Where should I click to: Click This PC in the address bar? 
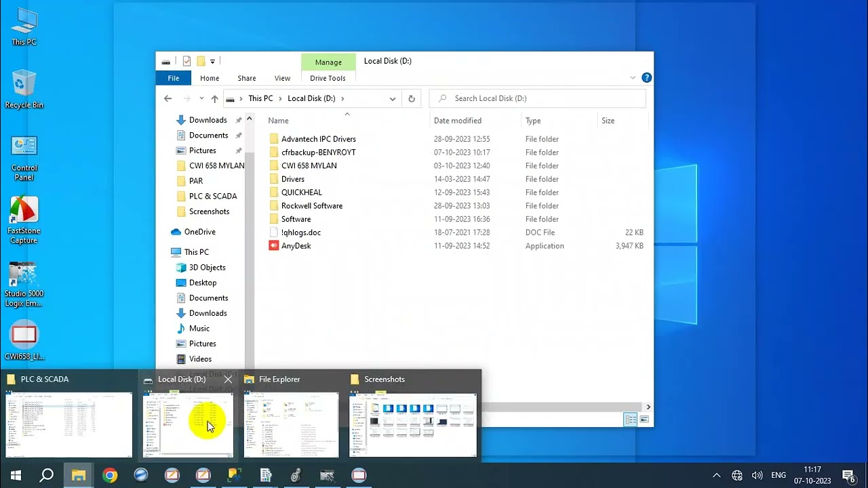[260, 98]
